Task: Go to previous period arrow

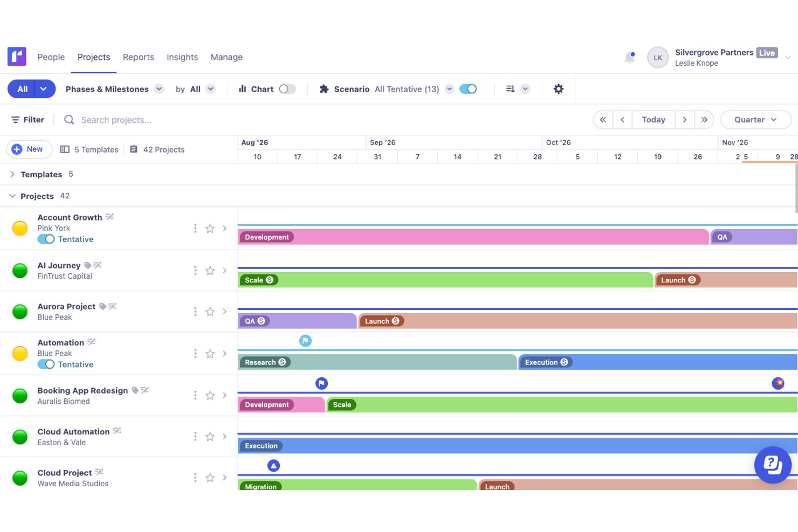Action: point(622,120)
